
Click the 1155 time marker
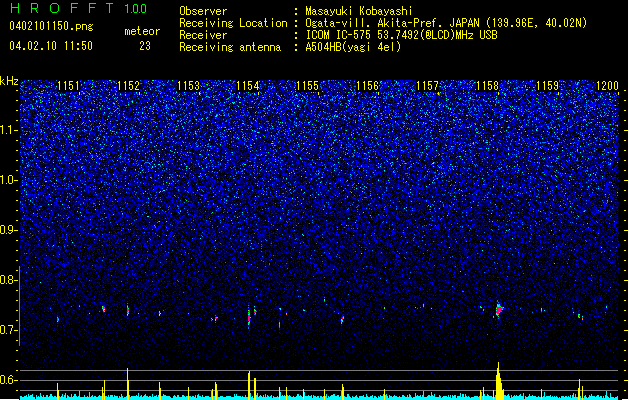(307, 86)
